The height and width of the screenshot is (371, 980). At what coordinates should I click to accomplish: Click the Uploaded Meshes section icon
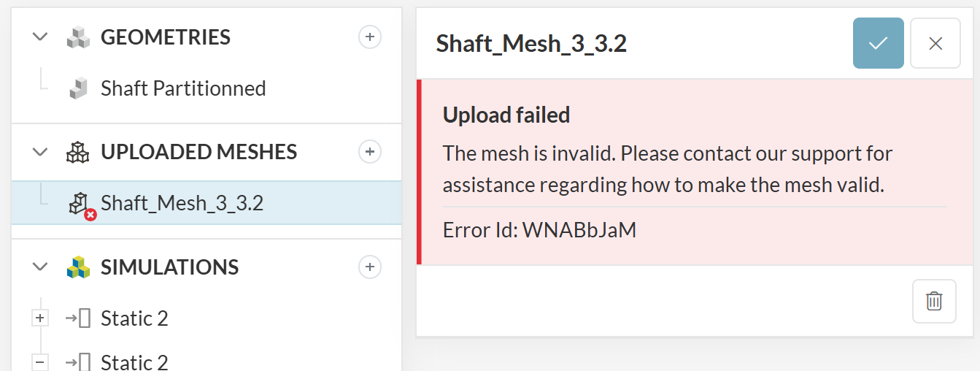click(78, 152)
